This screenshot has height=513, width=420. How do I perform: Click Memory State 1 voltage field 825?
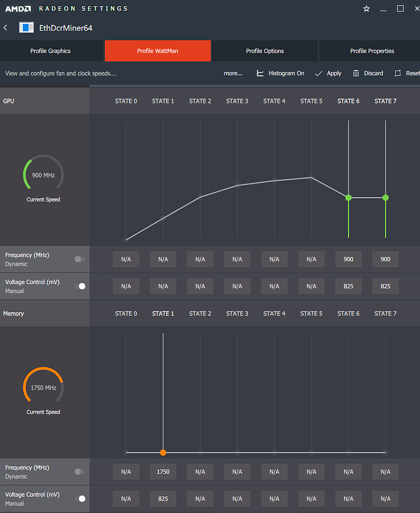pos(163,499)
